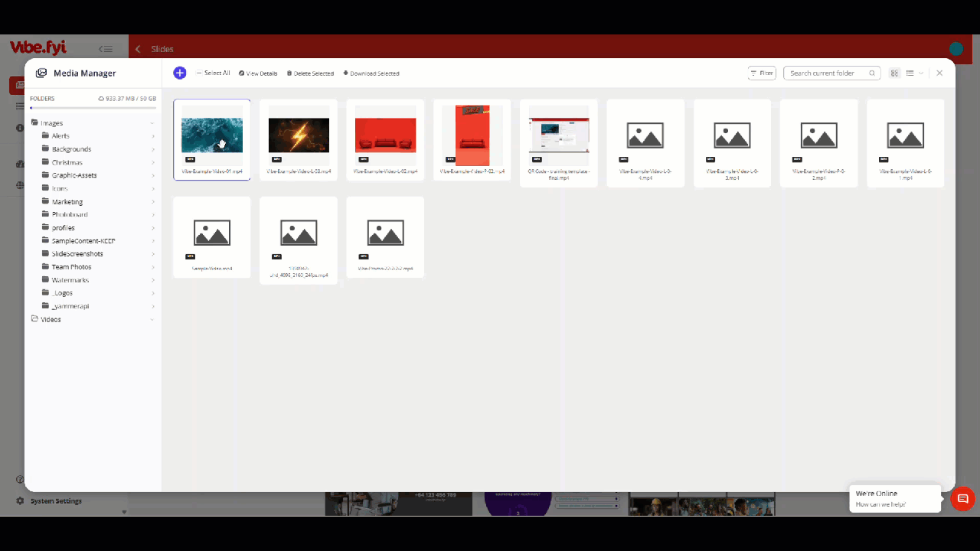The width and height of the screenshot is (980, 551).
Task: Click the We're Online chat message
Action: pyautogui.click(x=895, y=498)
